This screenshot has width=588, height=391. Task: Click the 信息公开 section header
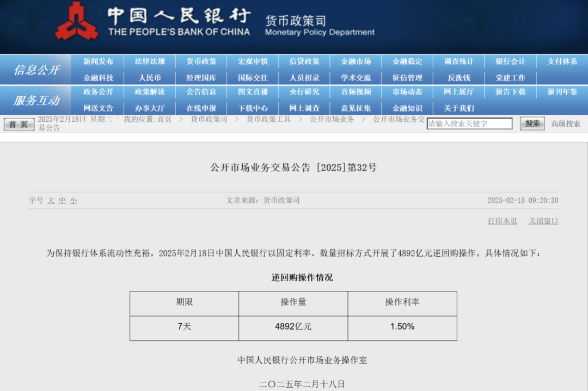[36, 70]
